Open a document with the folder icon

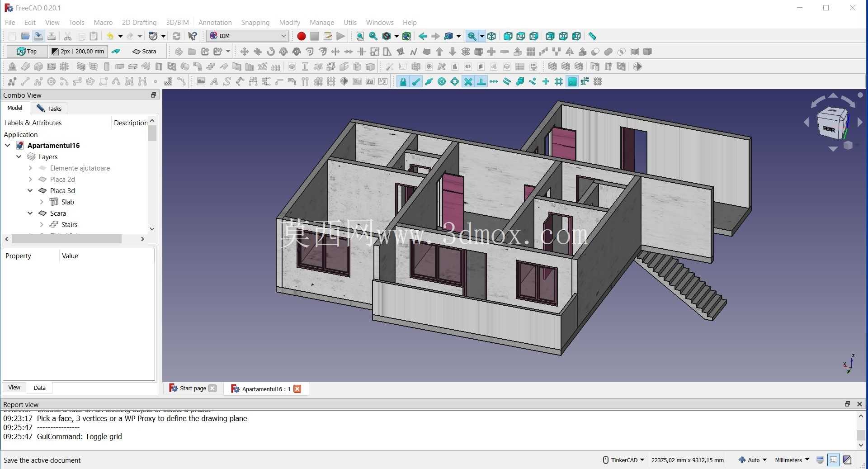point(25,36)
